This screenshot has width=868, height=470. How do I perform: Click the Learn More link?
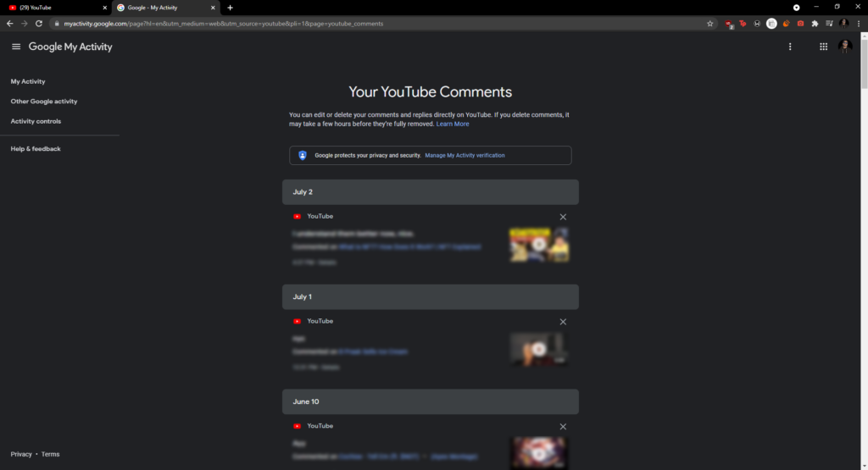[x=453, y=124]
